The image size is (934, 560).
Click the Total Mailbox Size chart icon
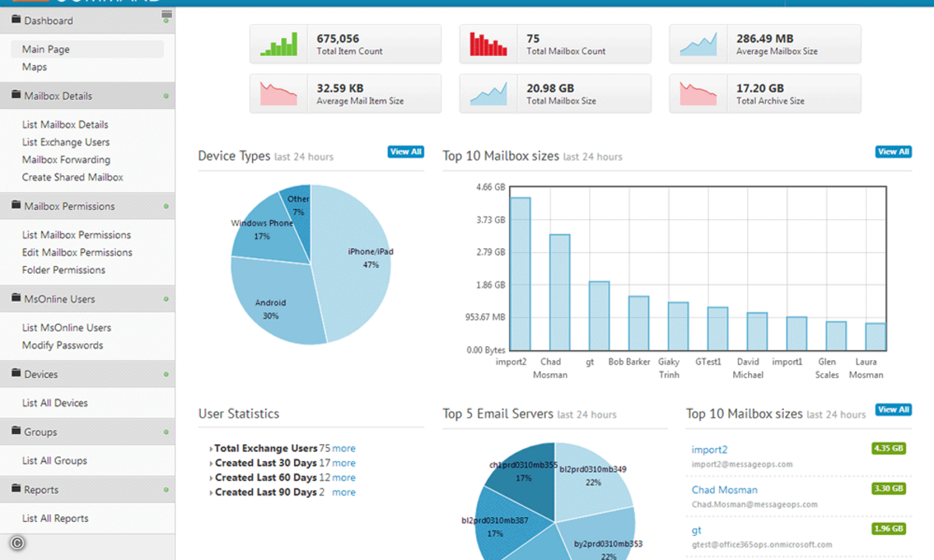489,93
